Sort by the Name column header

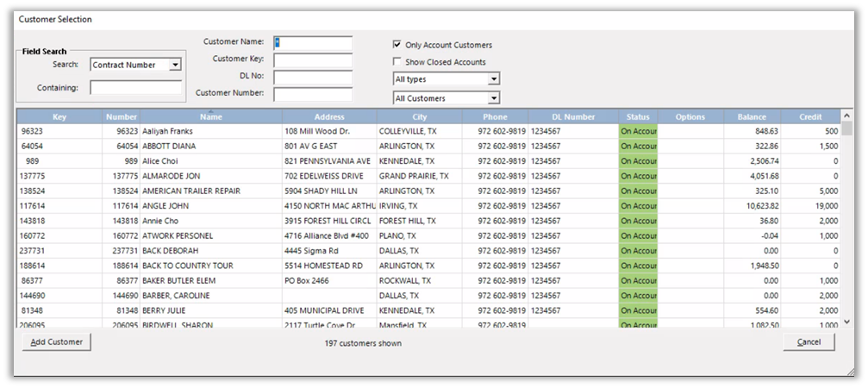(211, 117)
